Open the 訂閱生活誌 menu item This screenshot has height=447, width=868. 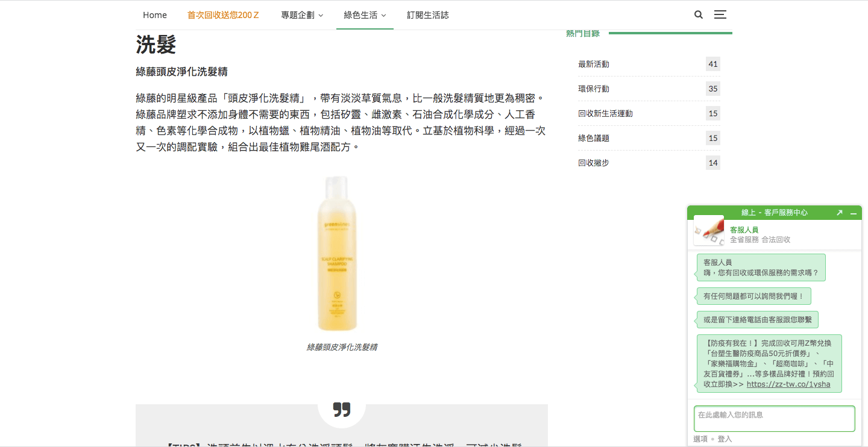tap(428, 15)
